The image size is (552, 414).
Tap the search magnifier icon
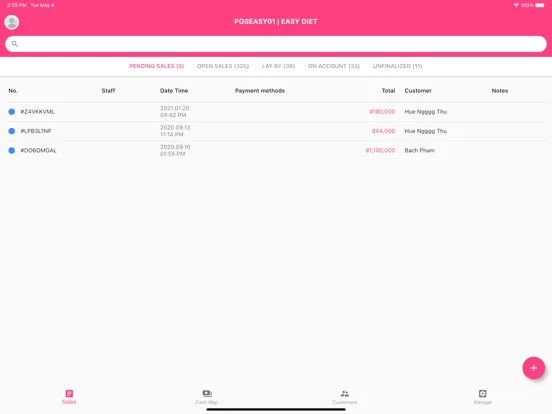(x=15, y=44)
